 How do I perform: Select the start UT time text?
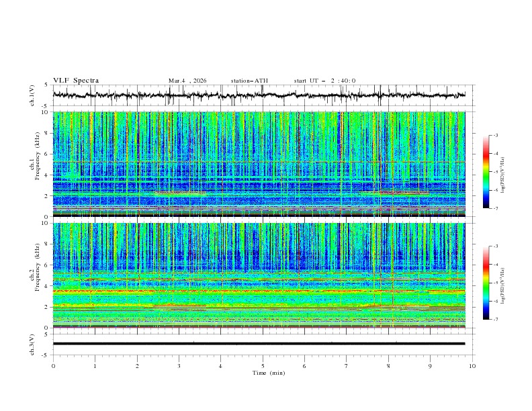[324, 81]
